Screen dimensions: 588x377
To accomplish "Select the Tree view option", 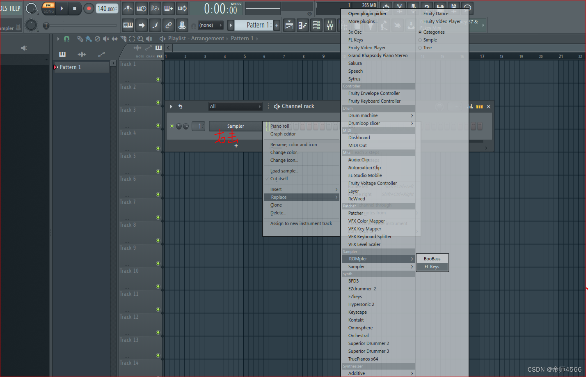I will click(428, 48).
